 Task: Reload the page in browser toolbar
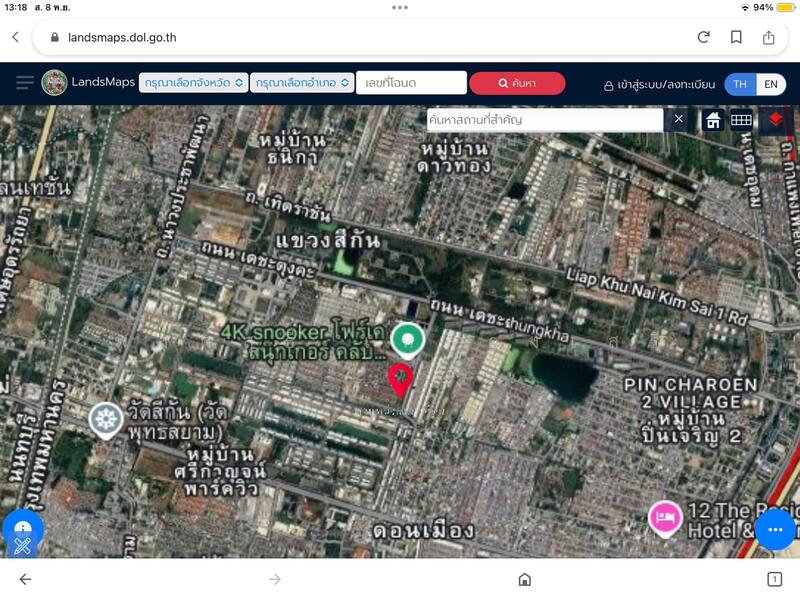point(703,37)
